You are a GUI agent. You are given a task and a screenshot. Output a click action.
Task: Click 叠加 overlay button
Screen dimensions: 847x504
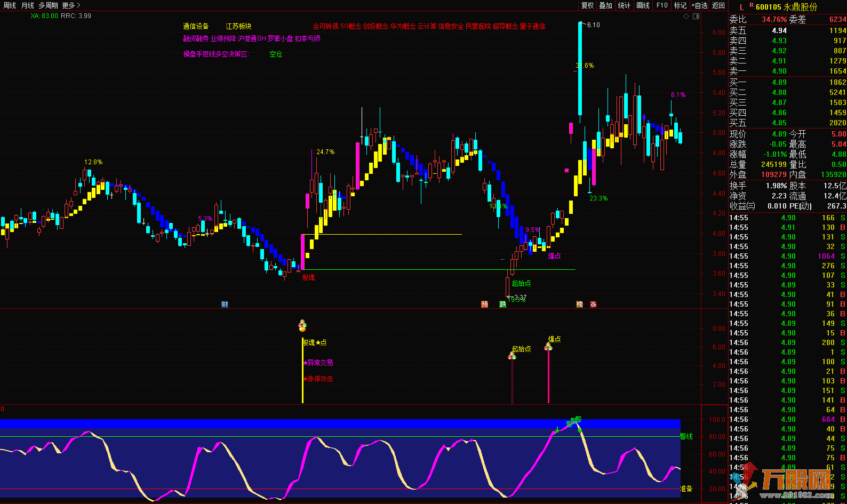[606, 5]
